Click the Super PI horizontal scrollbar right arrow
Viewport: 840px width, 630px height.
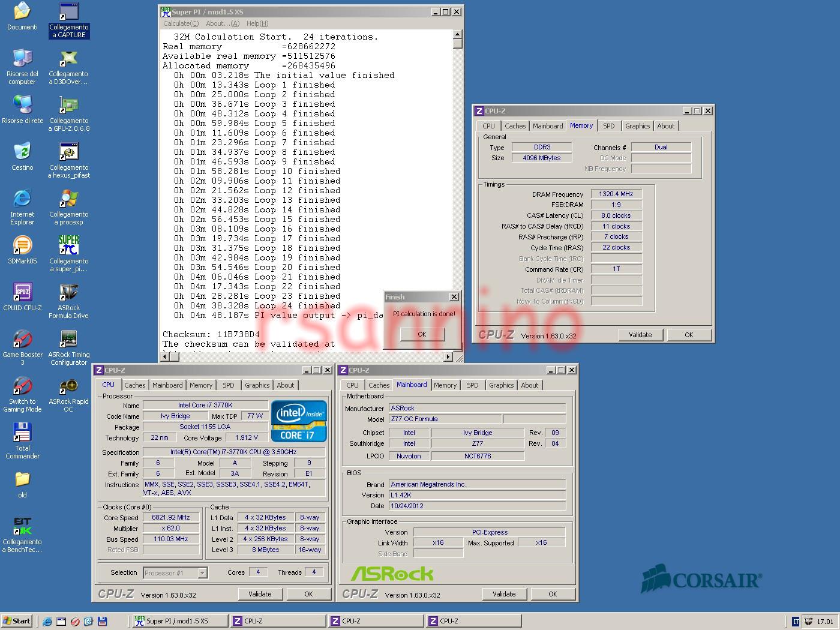(x=448, y=357)
